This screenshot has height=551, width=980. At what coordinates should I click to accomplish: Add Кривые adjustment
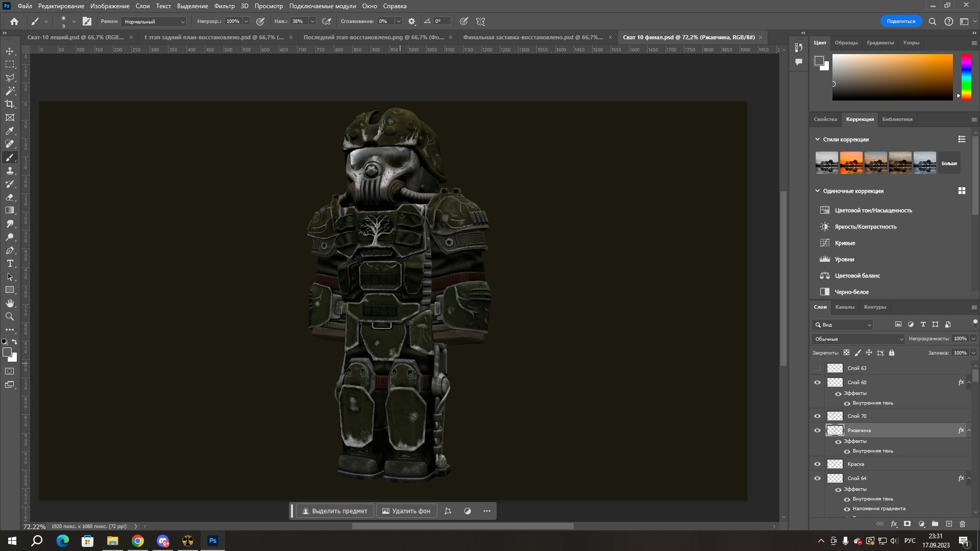click(845, 243)
